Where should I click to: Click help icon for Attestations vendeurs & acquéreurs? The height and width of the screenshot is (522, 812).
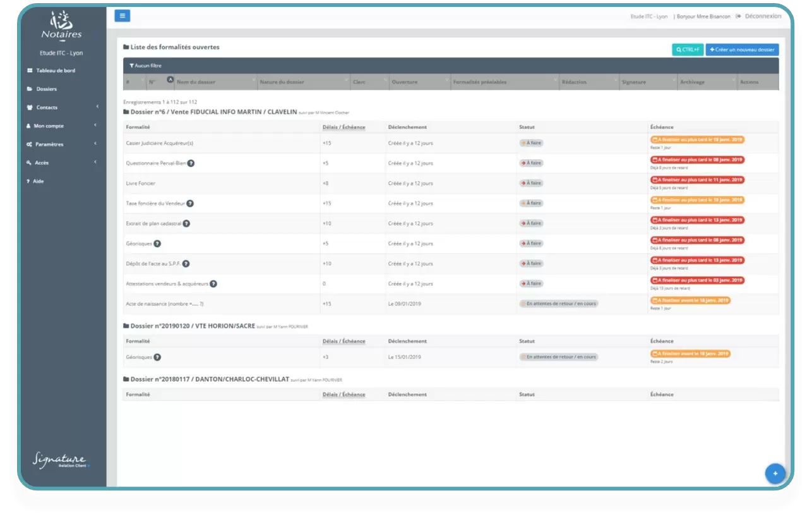point(213,284)
